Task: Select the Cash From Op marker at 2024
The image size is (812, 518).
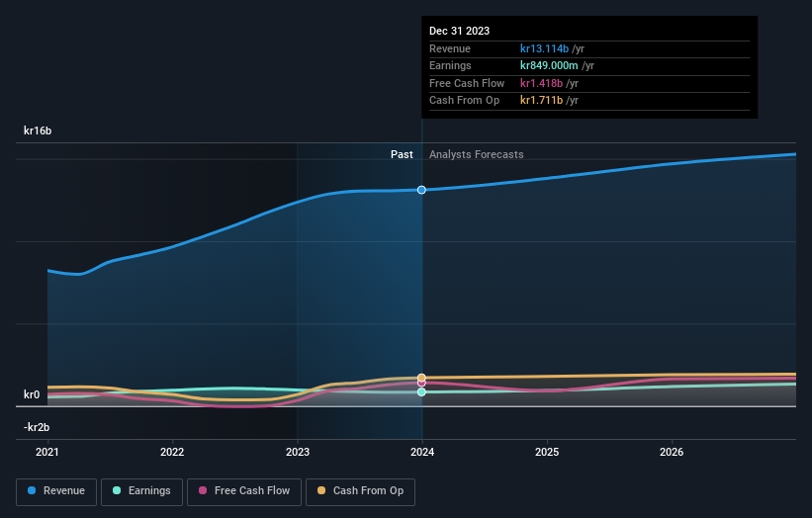Action: point(421,378)
